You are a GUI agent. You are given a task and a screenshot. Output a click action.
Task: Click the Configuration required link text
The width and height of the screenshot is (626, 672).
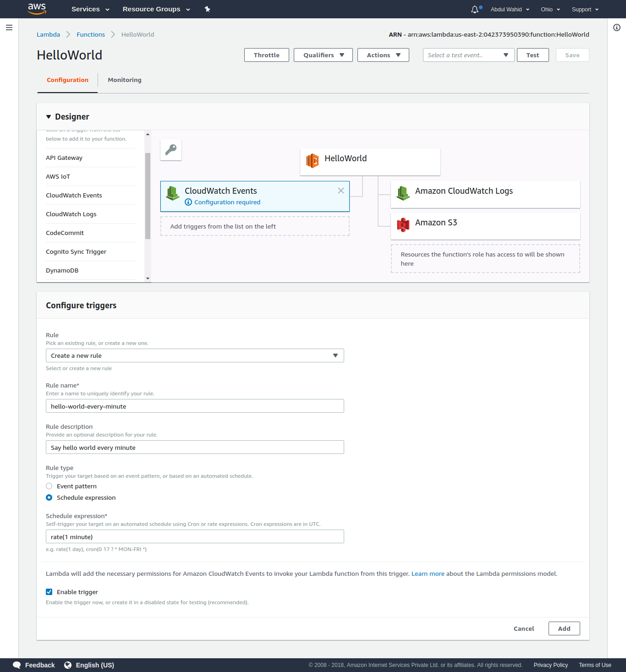(x=227, y=202)
